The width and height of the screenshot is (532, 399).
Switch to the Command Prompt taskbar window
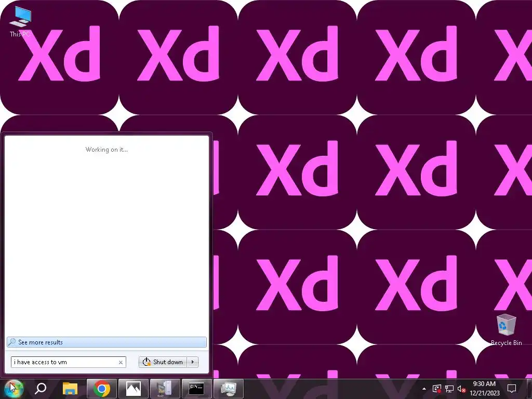[197, 389]
